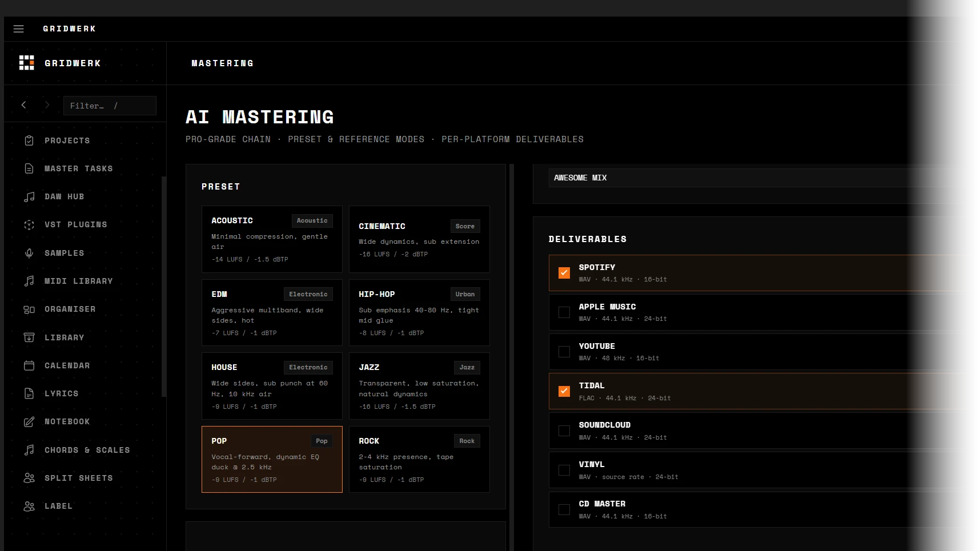The height and width of the screenshot is (551, 980).
Task: Select the Rock mastering preset
Action: click(x=419, y=459)
